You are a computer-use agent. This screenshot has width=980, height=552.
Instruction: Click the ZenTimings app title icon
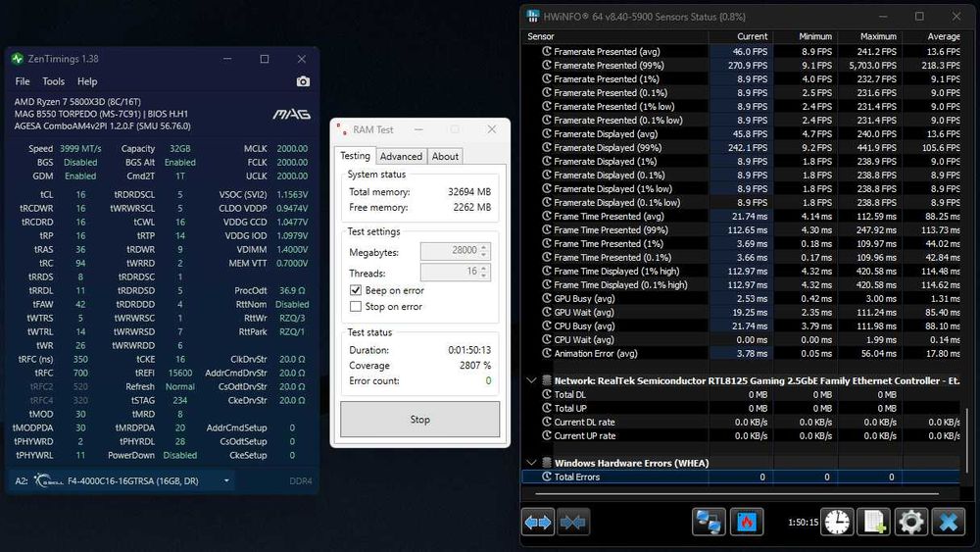pyautogui.click(x=18, y=59)
